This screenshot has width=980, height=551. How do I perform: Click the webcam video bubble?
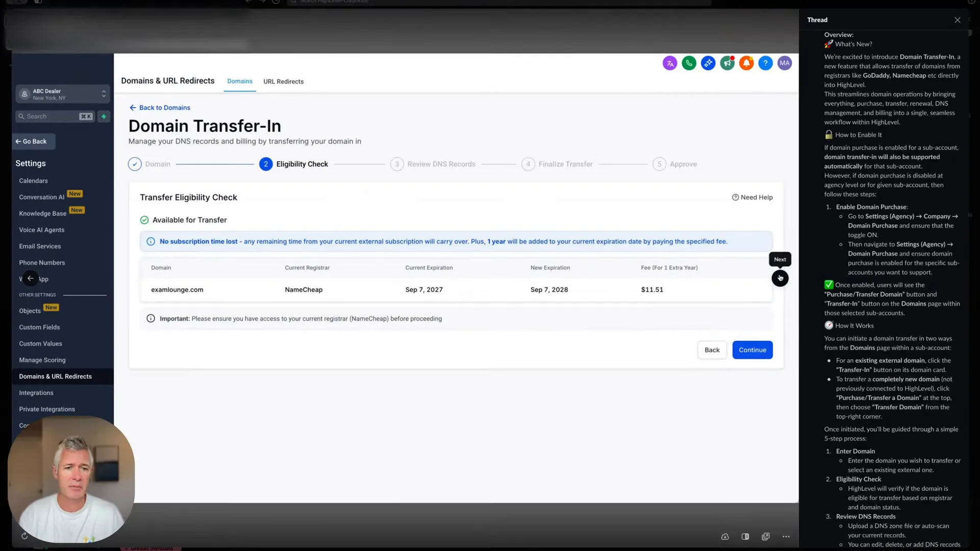click(x=71, y=479)
